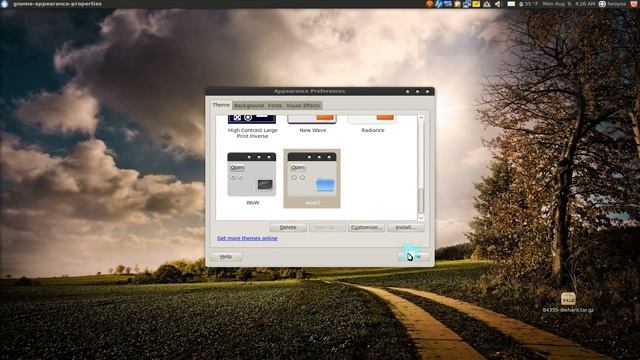Click the gnome-appearance-properties title in the top panel

pyautogui.click(x=58, y=4)
